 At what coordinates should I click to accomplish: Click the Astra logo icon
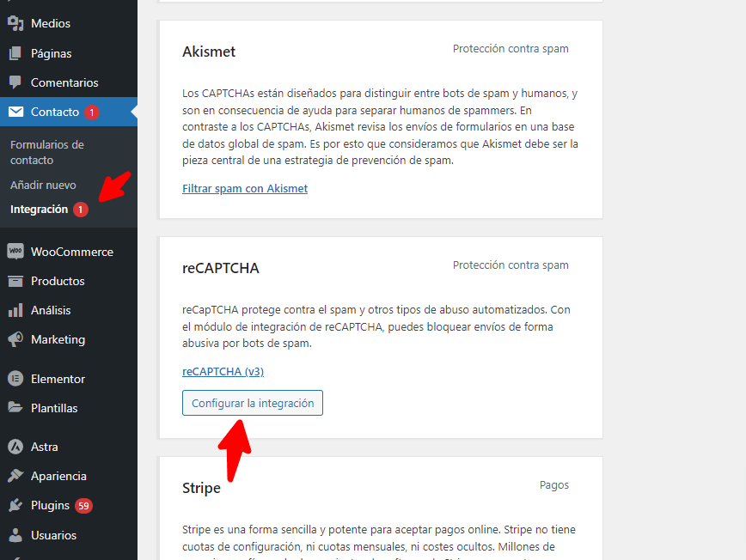click(15, 447)
